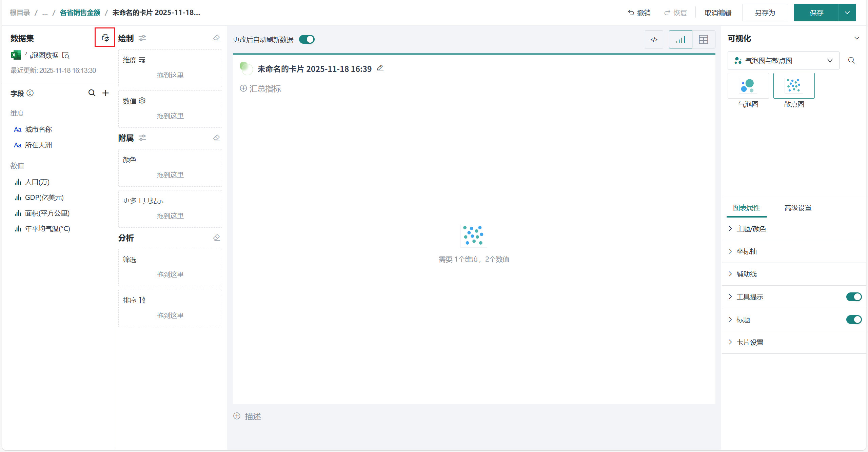Switch to 高级设置 tab
The width and height of the screenshot is (868, 452).
[798, 208]
